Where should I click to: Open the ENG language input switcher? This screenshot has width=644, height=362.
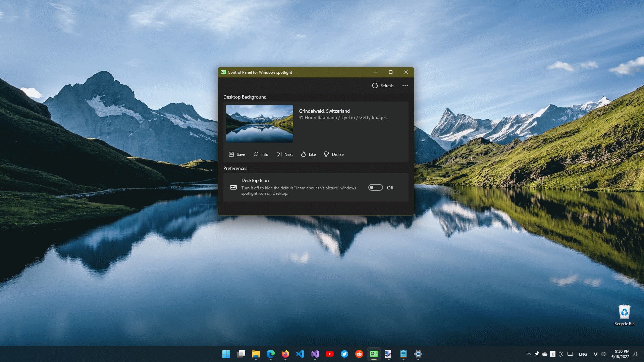[583, 354]
